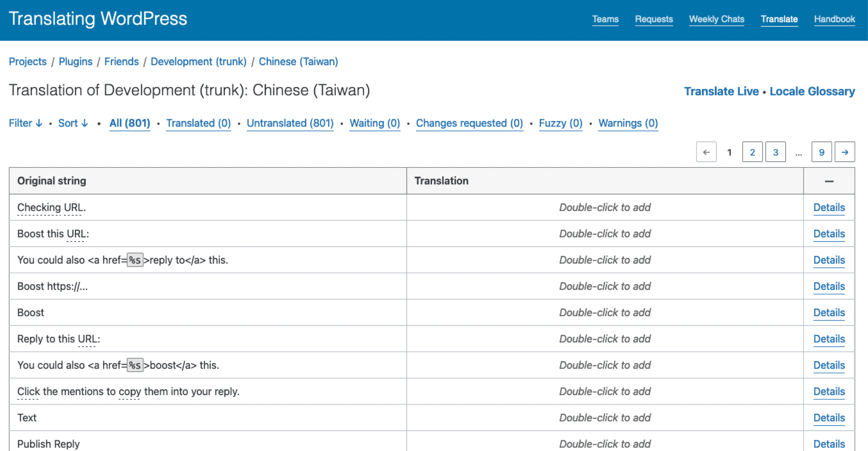The width and height of the screenshot is (868, 451).
Task: Select the Translated (0) filter
Action: pyautogui.click(x=198, y=123)
